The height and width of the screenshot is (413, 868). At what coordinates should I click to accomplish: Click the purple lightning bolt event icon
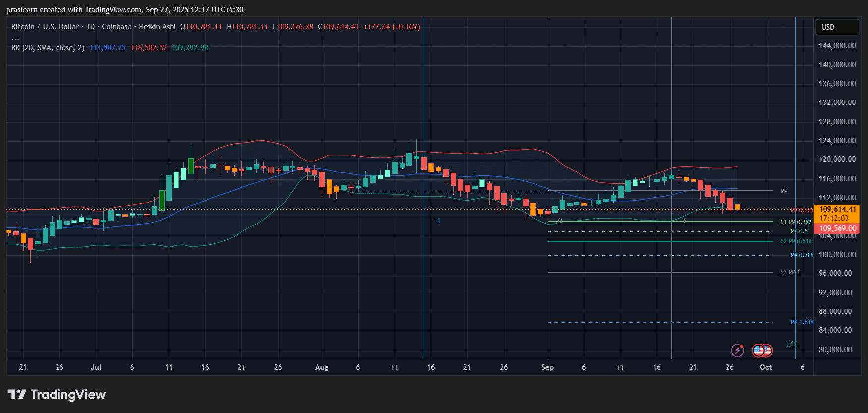(737, 351)
